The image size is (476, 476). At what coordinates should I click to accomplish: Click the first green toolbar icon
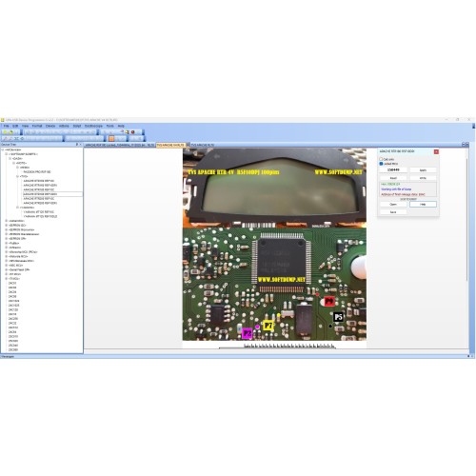pyautogui.click(x=5, y=132)
